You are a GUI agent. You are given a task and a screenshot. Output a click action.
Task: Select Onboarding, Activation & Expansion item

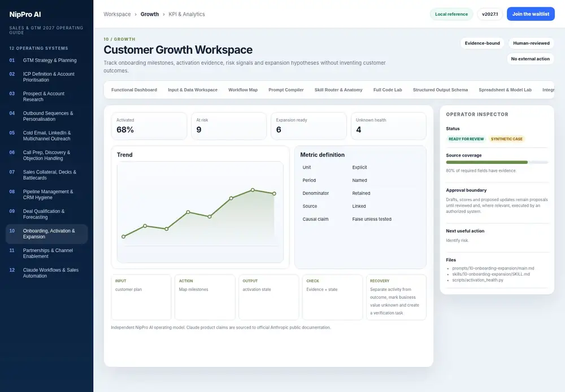(46, 234)
